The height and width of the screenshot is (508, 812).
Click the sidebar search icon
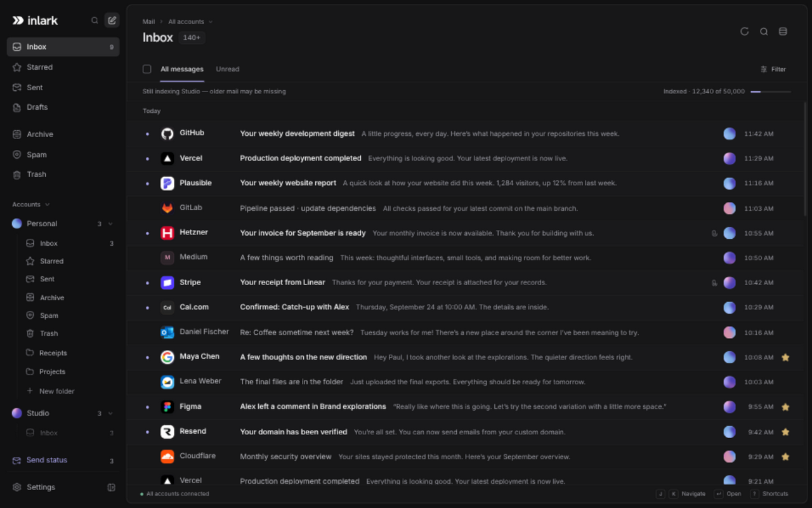pyautogui.click(x=95, y=20)
